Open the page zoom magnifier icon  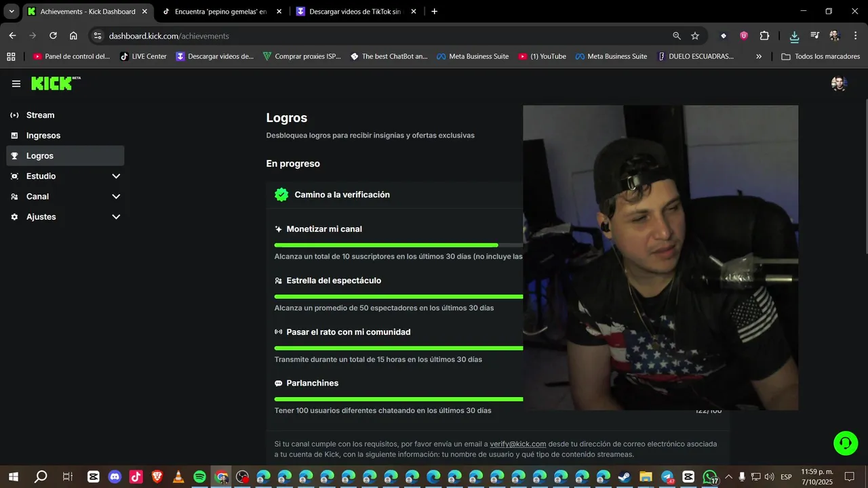(677, 36)
